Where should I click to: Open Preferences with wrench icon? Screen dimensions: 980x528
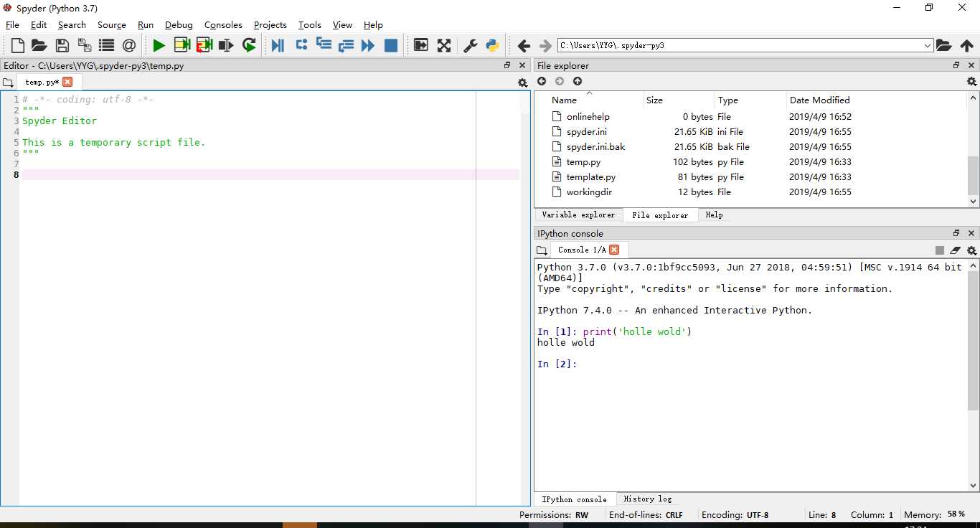coord(470,45)
